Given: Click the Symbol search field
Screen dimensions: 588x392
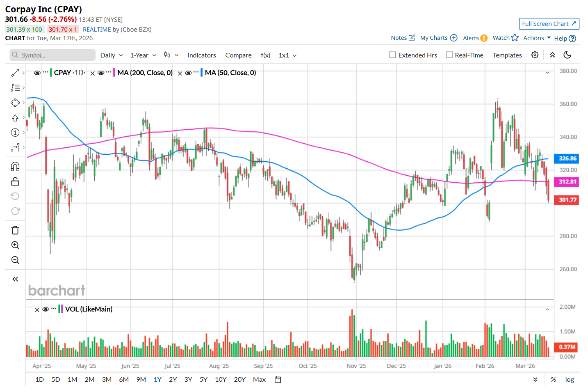Looking at the screenshot, I should tap(52, 55).
